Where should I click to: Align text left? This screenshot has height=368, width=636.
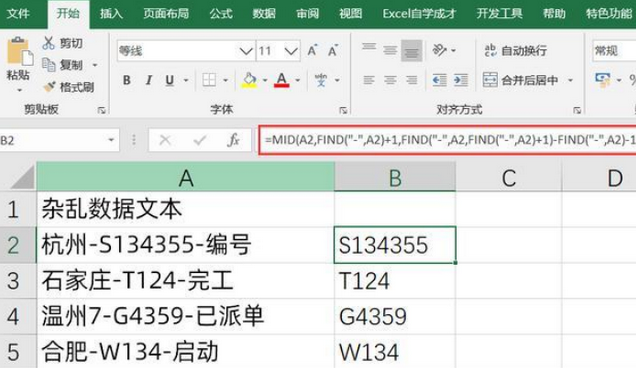point(369,80)
